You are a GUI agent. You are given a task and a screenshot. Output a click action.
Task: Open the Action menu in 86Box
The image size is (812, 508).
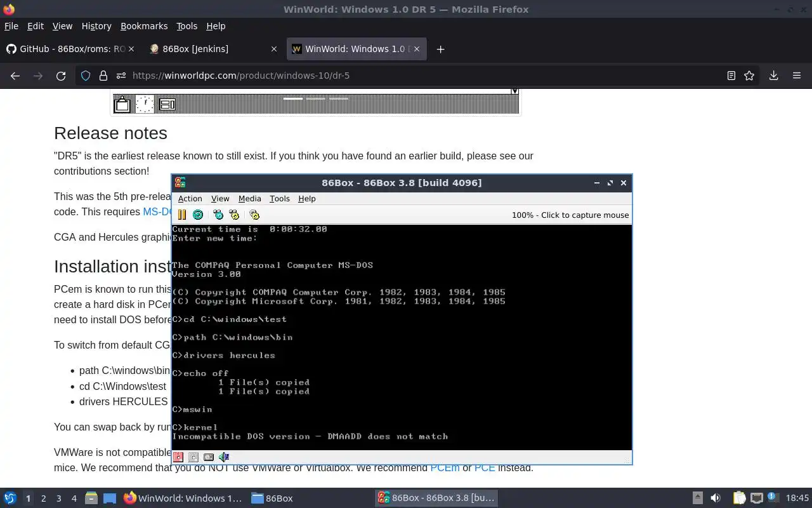tap(190, 199)
